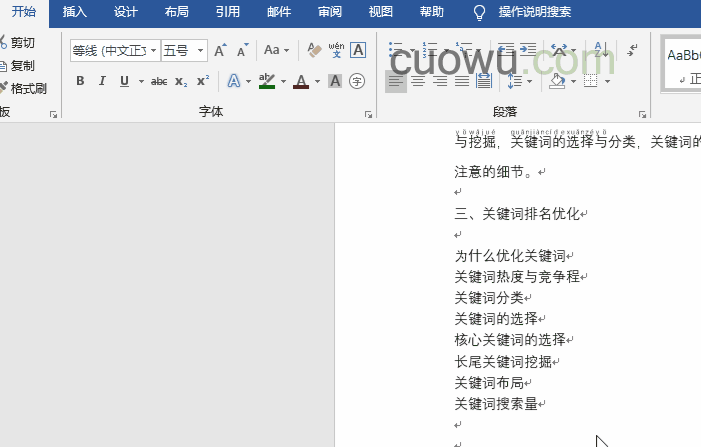Open the font name dropdown
This screenshot has width=701, height=447.
pos(153,51)
